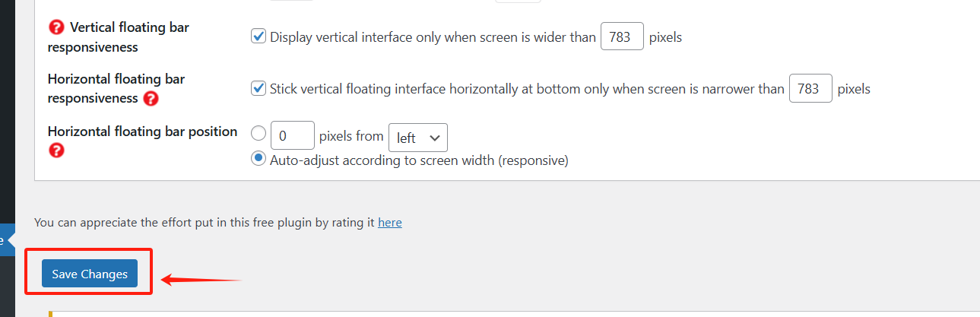Click 'Stick vertical floating interface horizontally' label text
The height and width of the screenshot is (317, 980).
click(x=526, y=89)
